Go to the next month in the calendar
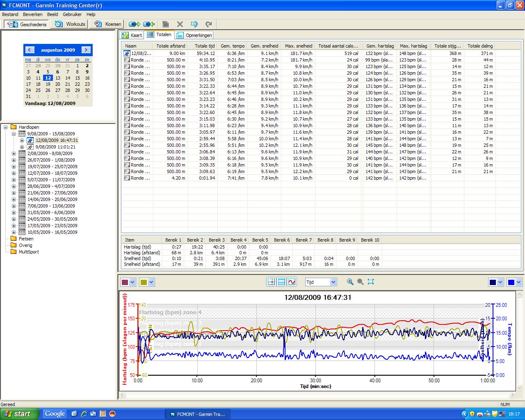 coord(86,50)
